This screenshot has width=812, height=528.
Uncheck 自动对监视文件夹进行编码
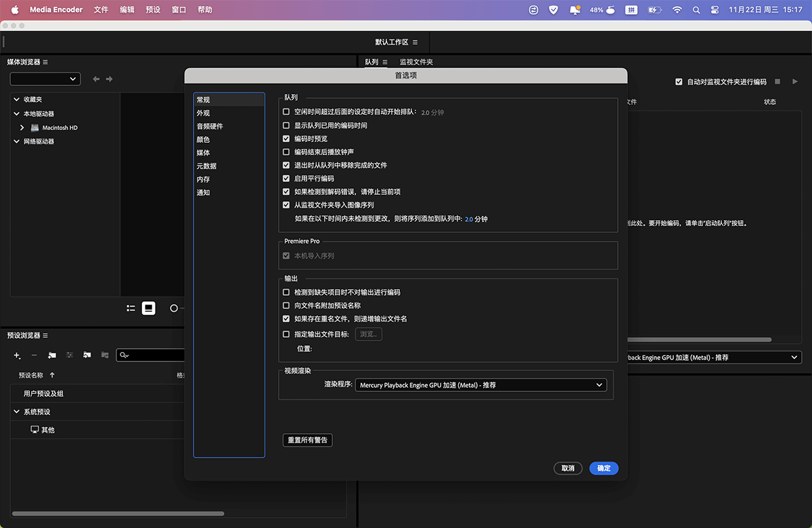(679, 82)
